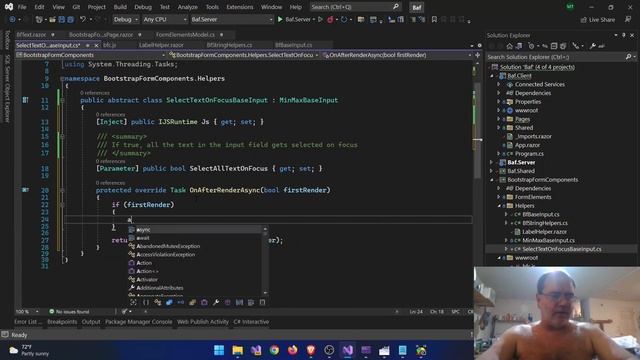The height and width of the screenshot is (360, 640).
Task: Open the Debug configuration dropdown
Action: pyautogui.click(x=126, y=19)
